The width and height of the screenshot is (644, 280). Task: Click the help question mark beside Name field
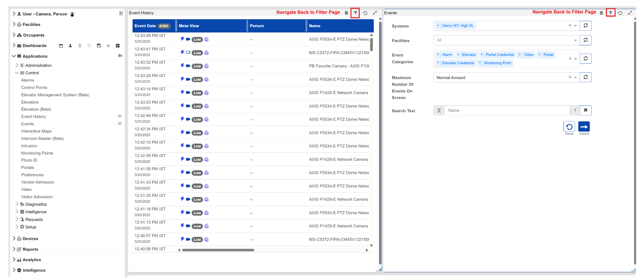pyautogui.click(x=575, y=110)
